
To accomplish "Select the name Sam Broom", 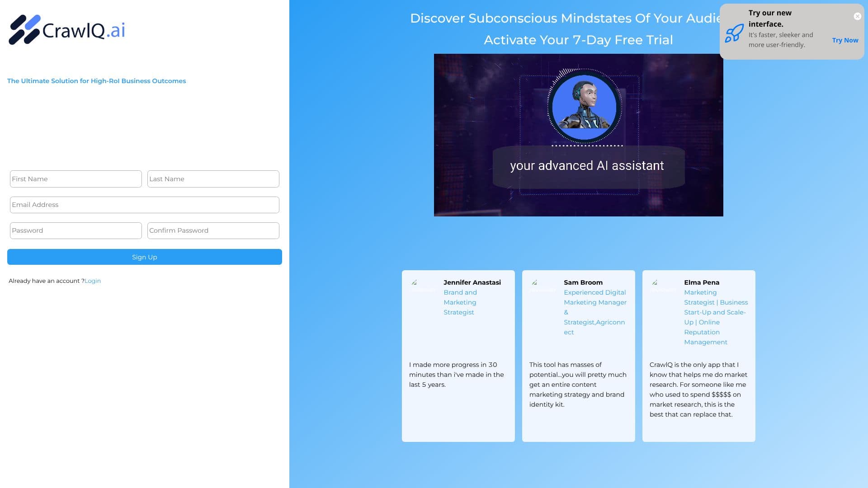I will (583, 282).
